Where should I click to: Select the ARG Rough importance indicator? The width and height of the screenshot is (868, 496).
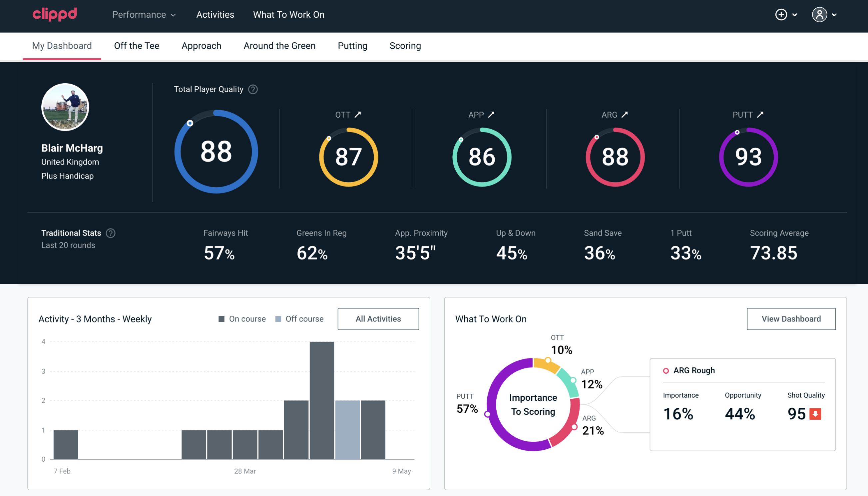(678, 412)
